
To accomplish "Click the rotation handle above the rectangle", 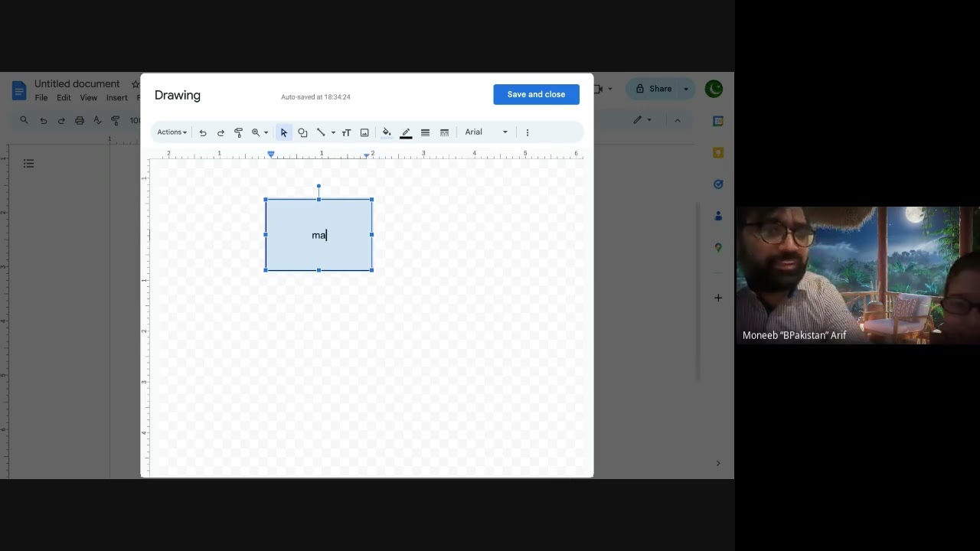I will click(x=318, y=186).
